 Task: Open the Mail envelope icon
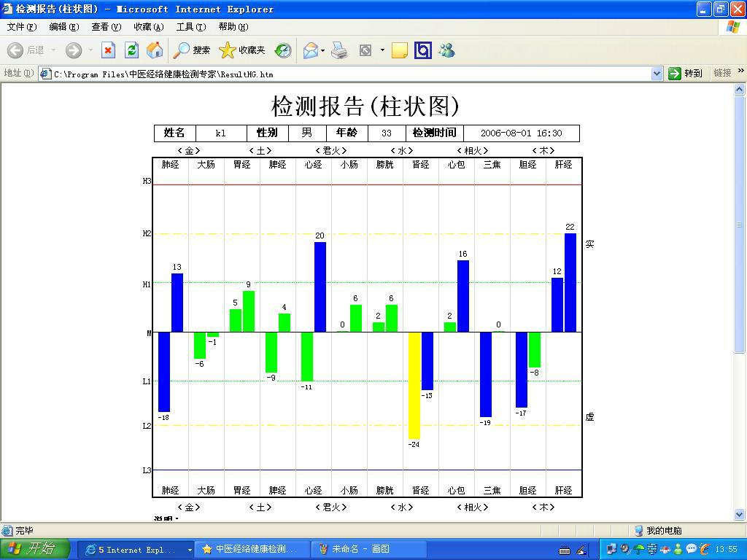click(311, 50)
